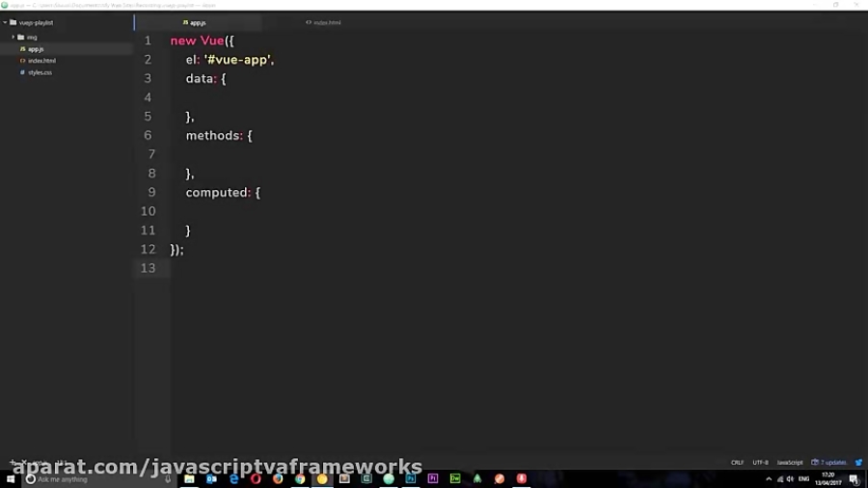Open the Action Center notifications icon
This screenshot has width=868, height=488.
click(x=854, y=479)
